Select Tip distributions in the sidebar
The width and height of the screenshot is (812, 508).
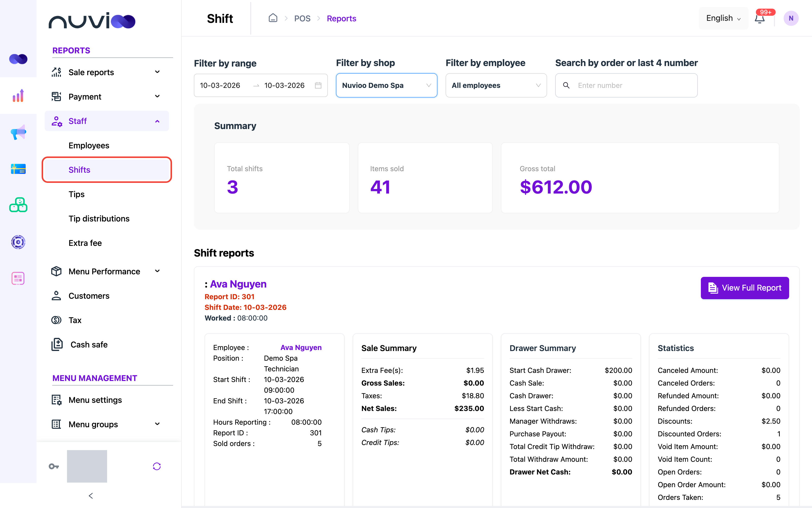click(x=99, y=219)
